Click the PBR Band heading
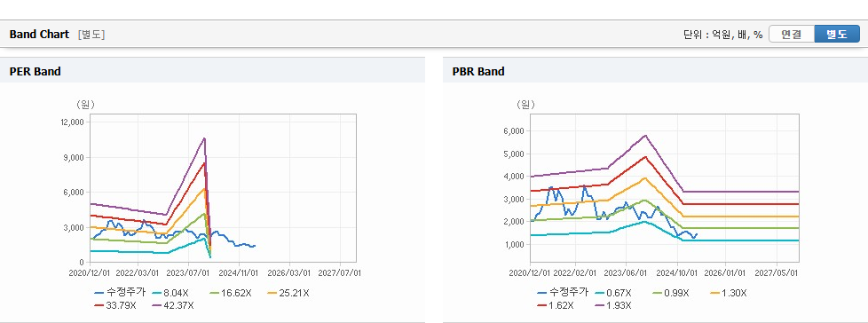Screen dimensions: 868x323 (x=478, y=71)
